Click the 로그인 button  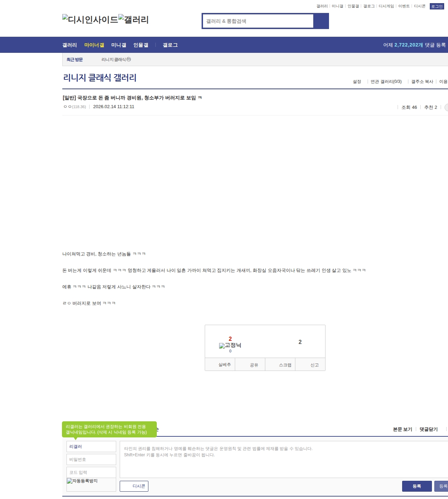[437, 6]
